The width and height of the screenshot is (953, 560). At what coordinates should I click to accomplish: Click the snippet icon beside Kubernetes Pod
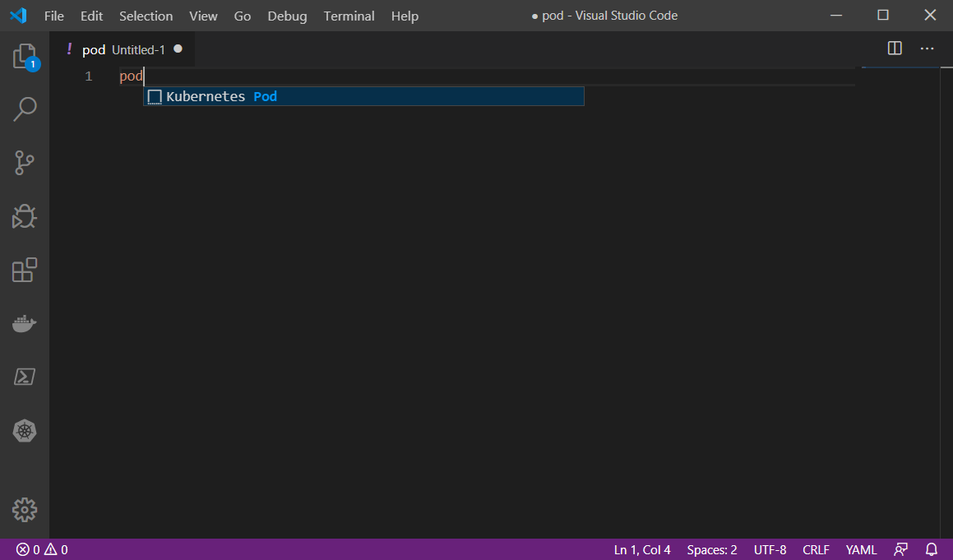[x=155, y=97]
